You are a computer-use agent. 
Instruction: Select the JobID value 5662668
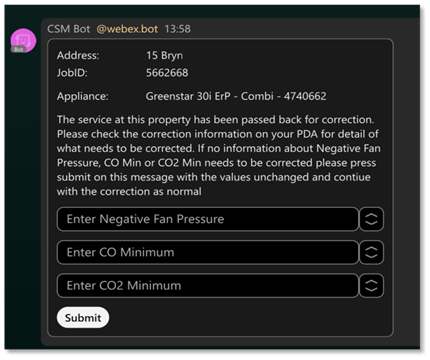pyautogui.click(x=167, y=73)
